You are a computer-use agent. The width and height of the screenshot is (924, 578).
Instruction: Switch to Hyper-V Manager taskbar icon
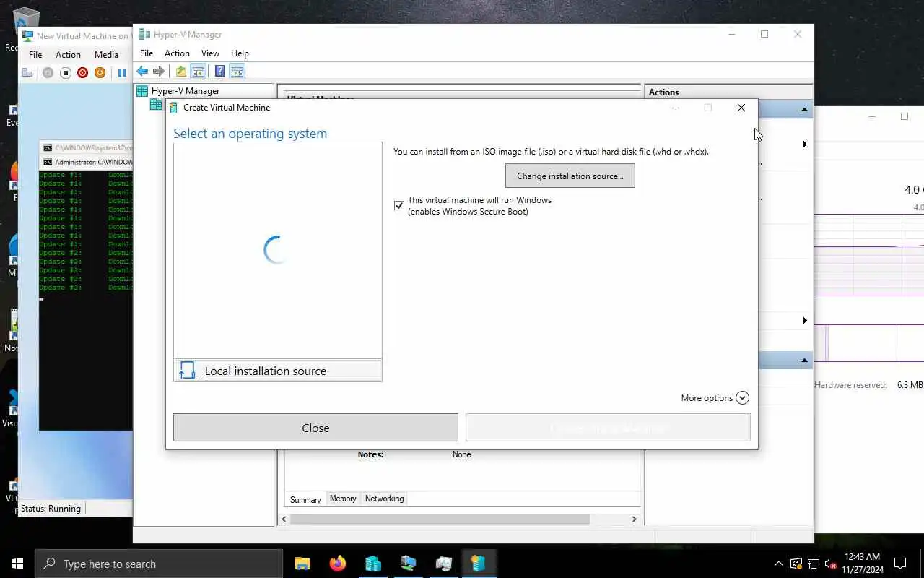(372, 564)
